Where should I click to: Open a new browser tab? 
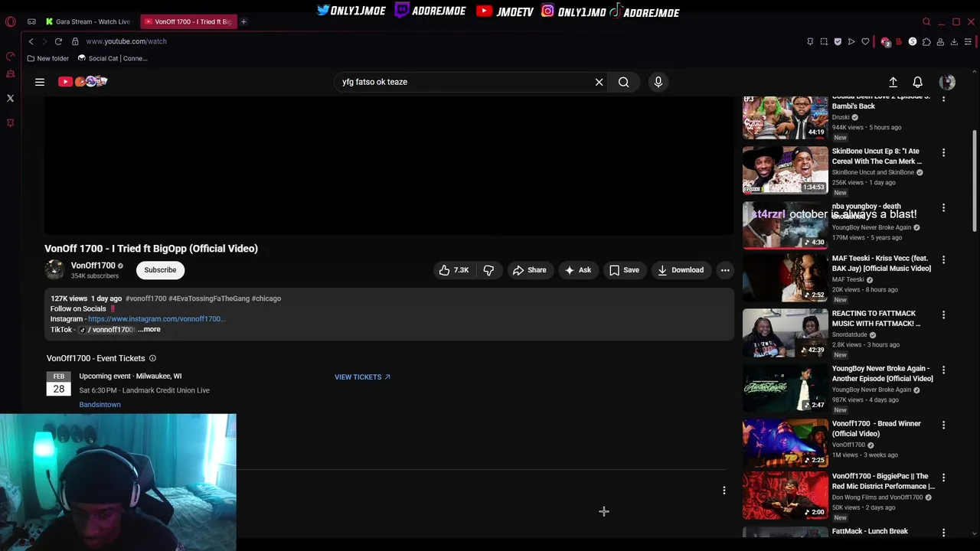coord(243,21)
